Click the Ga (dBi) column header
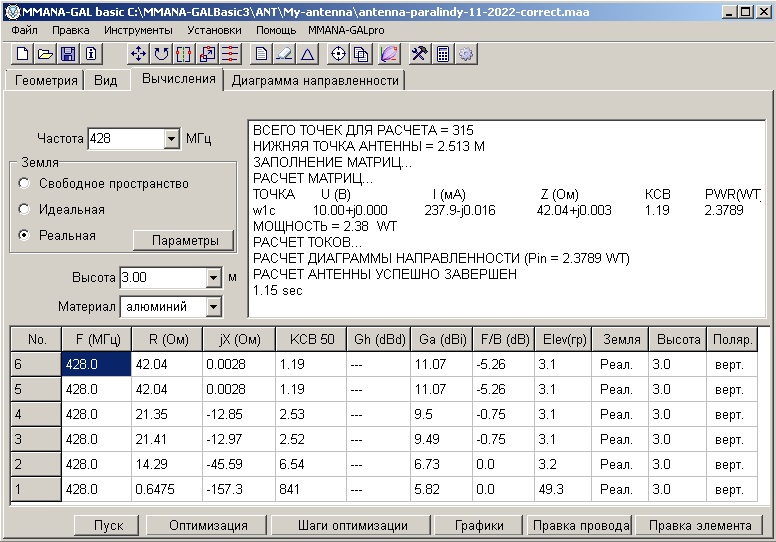Viewport: 776px width, 542px height. tap(442, 340)
